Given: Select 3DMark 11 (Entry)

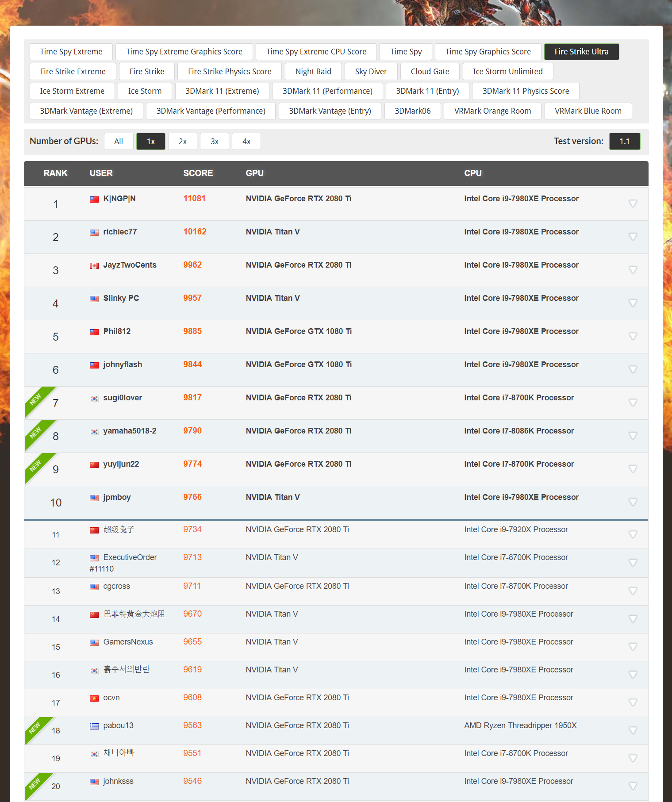Looking at the screenshot, I should [x=427, y=91].
